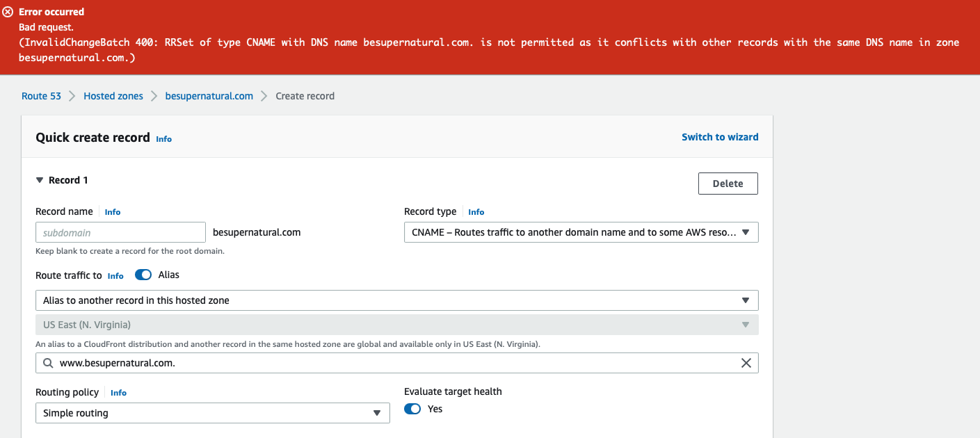Open Hosted zones breadcrumb link
The height and width of the screenshot is (438, 980).
pos(113,96)
